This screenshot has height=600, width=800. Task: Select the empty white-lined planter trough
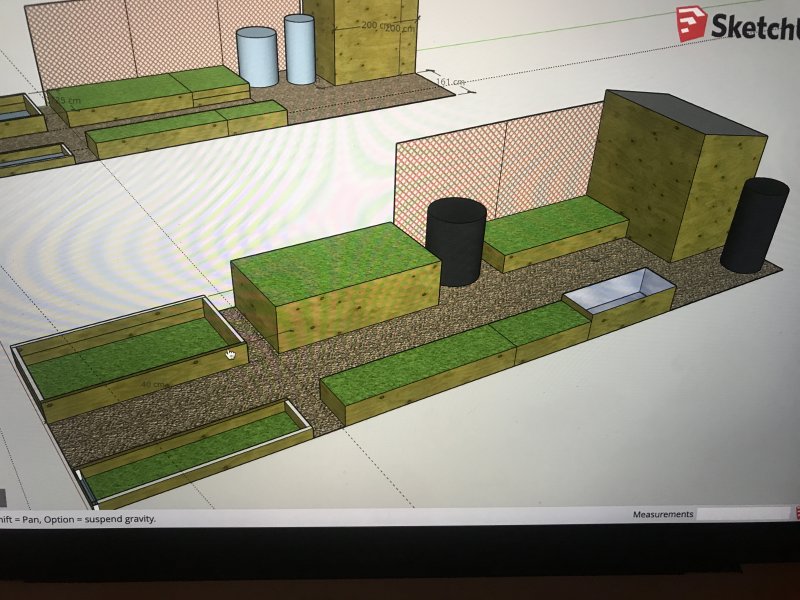[618, 296]
